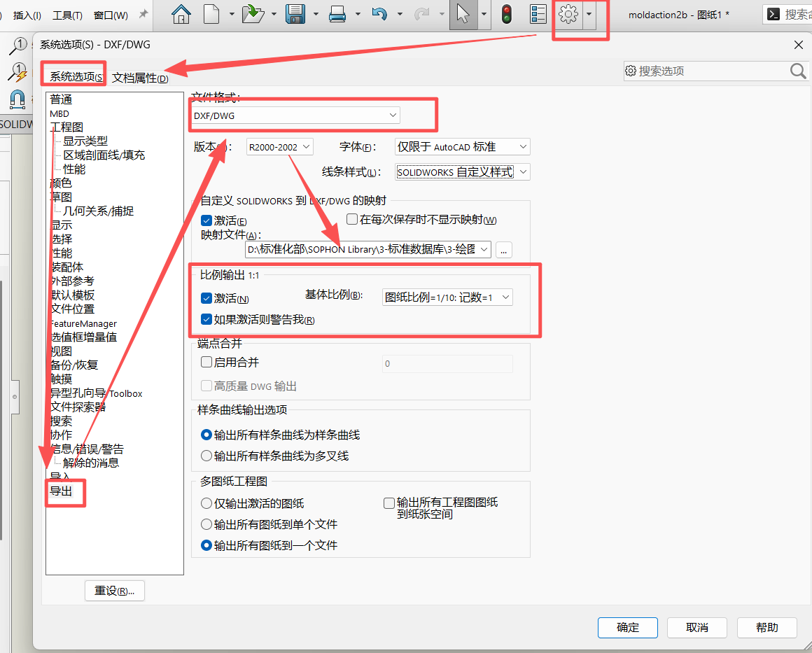Save the document with floppy icon
Image resolution: width=812 pixels, height=653 pixels.
(295, 14)
